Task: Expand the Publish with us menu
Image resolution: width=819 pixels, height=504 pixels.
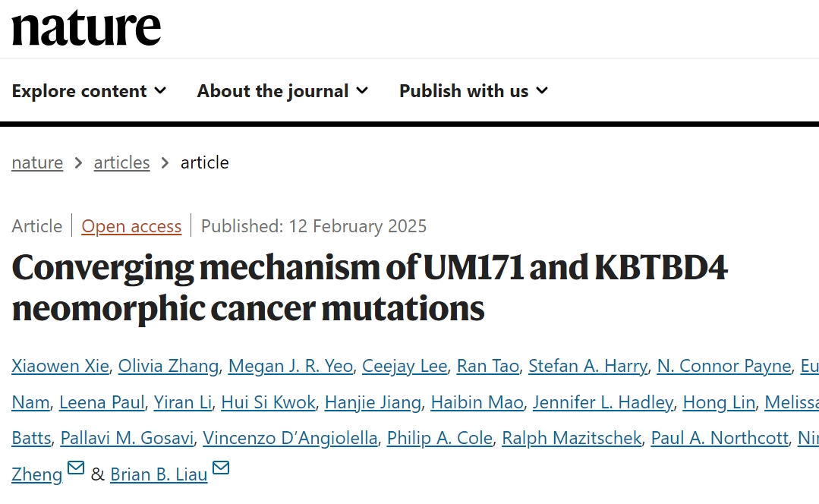Action: (473, 91)
